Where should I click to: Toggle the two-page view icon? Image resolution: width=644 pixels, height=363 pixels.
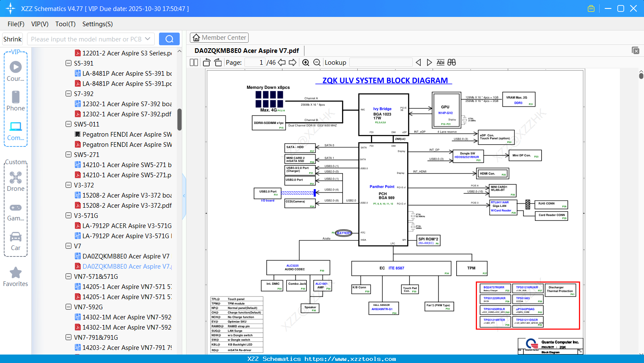[x=194, y=62]
